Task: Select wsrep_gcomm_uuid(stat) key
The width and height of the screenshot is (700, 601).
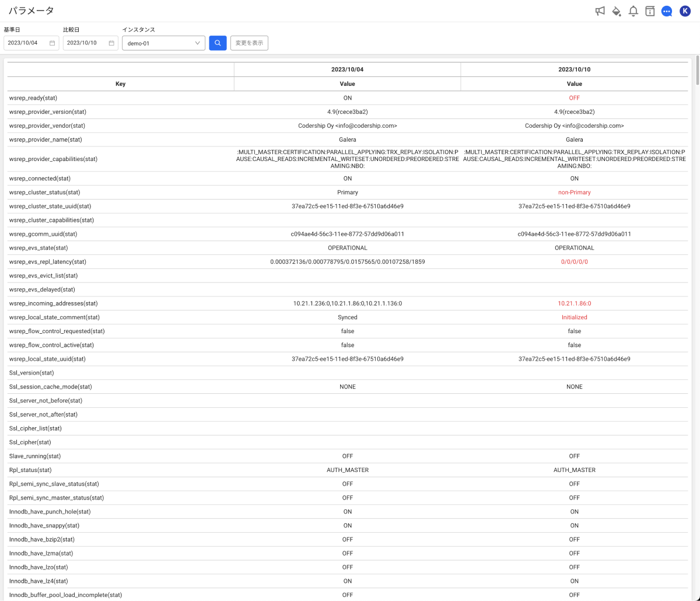Action: [43, 235]
